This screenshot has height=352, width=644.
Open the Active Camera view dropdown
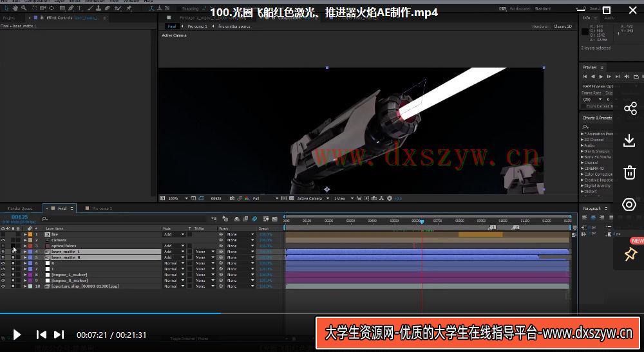[x=313, y=198]
